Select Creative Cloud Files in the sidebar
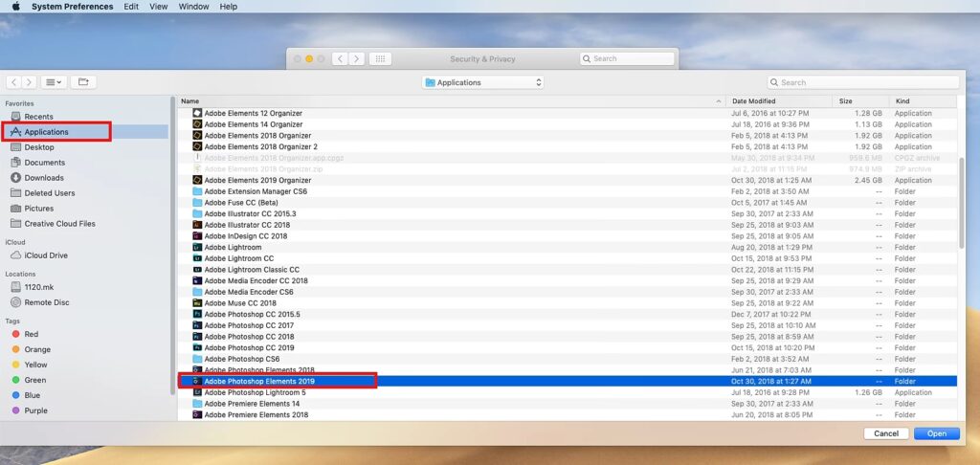The width and height of the screenshot is (980, 465). [59, 224]
